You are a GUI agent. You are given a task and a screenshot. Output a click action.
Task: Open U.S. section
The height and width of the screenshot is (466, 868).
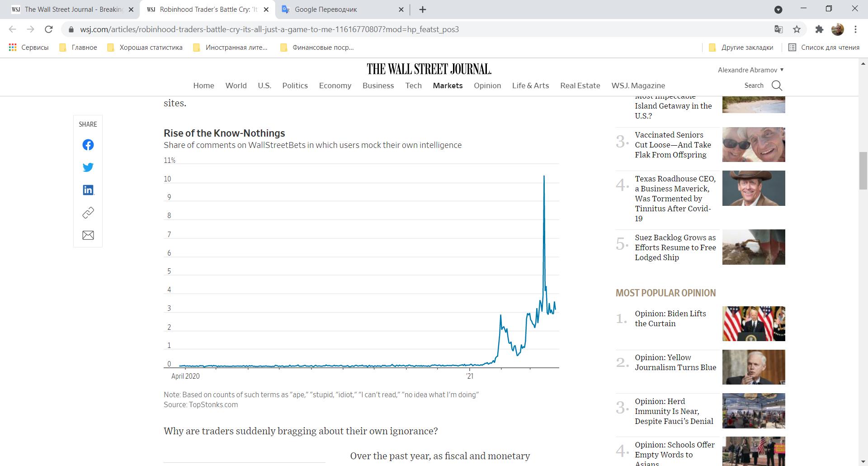coord(264,86)
